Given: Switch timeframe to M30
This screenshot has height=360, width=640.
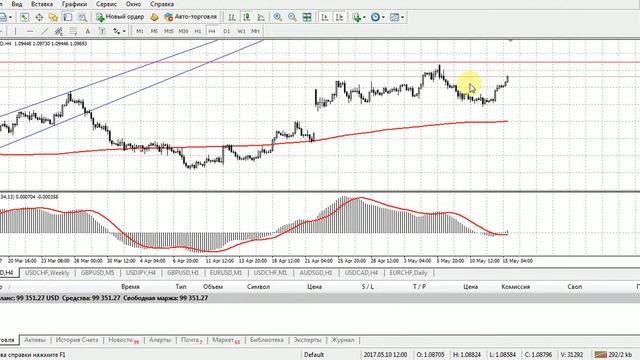Looking at the screenshot, I should (x=183, y=31).
